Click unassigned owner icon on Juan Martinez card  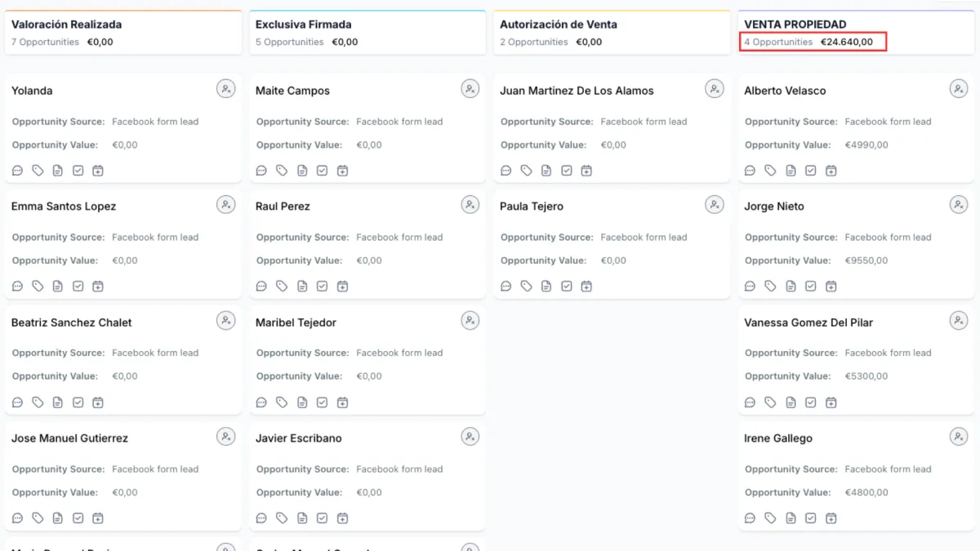(715, 89)
